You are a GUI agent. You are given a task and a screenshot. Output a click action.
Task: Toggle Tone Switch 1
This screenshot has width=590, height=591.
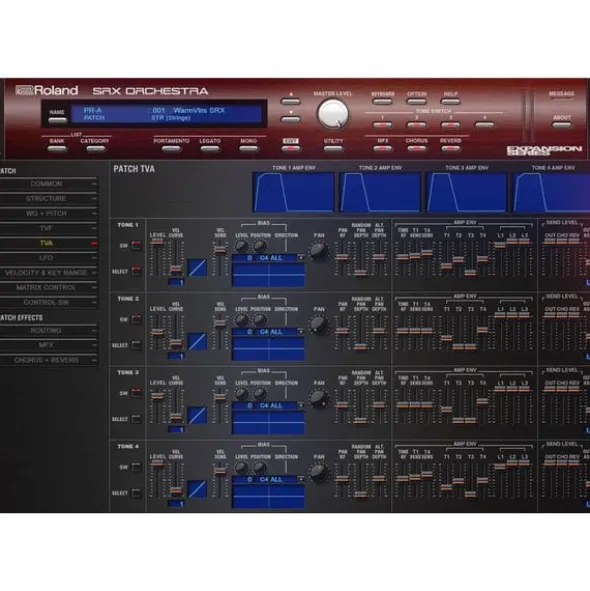point(382,125)
